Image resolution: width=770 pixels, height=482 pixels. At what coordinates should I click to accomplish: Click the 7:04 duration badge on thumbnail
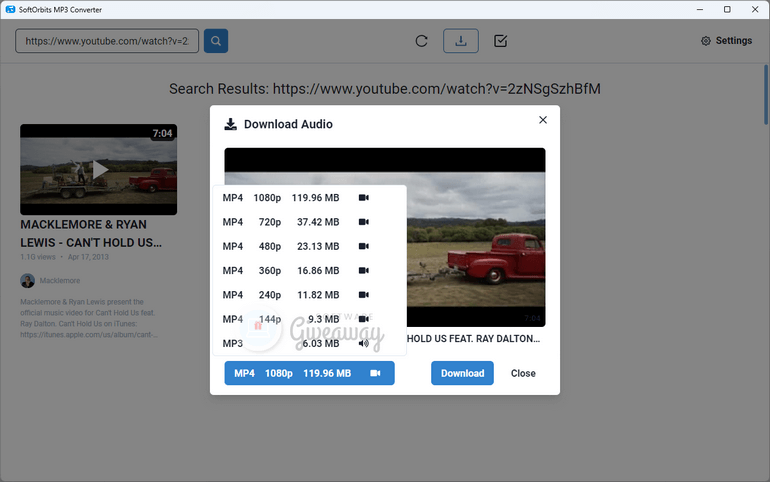click(162, 134)
